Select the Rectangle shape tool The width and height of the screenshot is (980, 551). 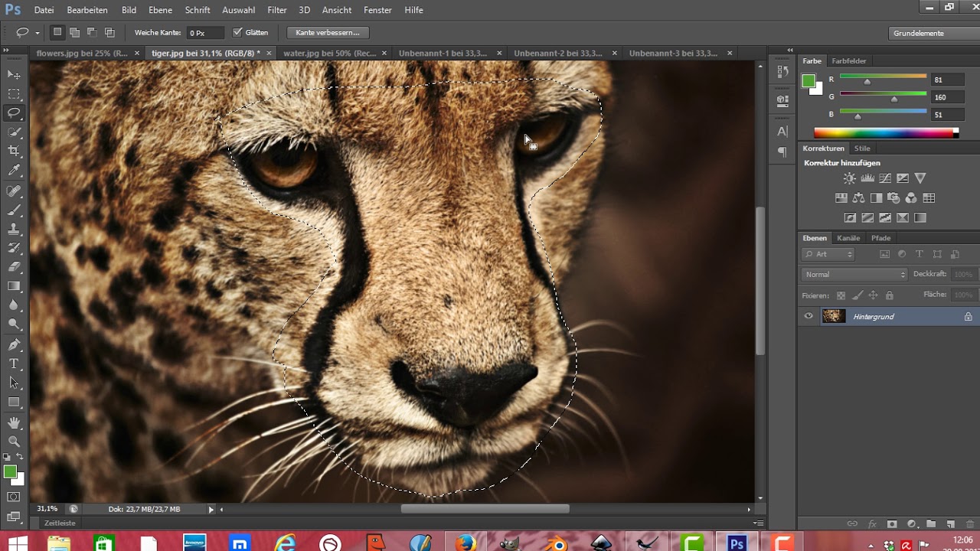click(14, 402)
